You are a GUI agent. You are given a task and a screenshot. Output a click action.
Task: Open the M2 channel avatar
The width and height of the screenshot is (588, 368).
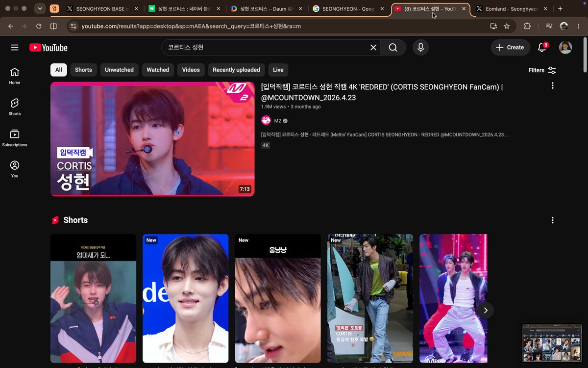[266, 120]
